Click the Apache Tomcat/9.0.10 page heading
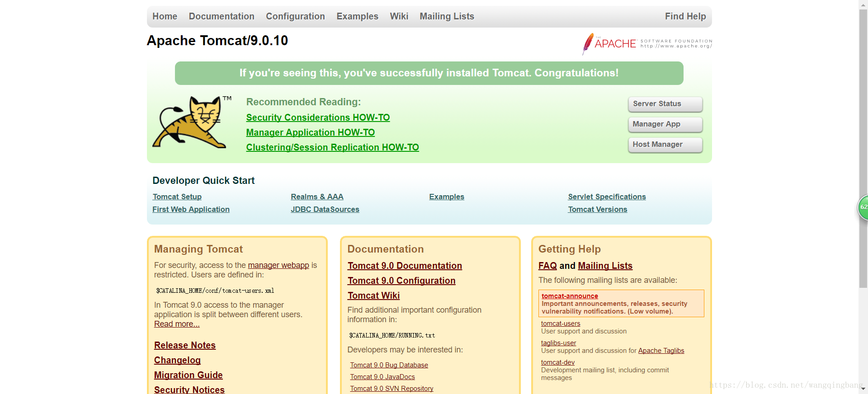The width and height of the screenshot is (868, 394). click(217, 41)
